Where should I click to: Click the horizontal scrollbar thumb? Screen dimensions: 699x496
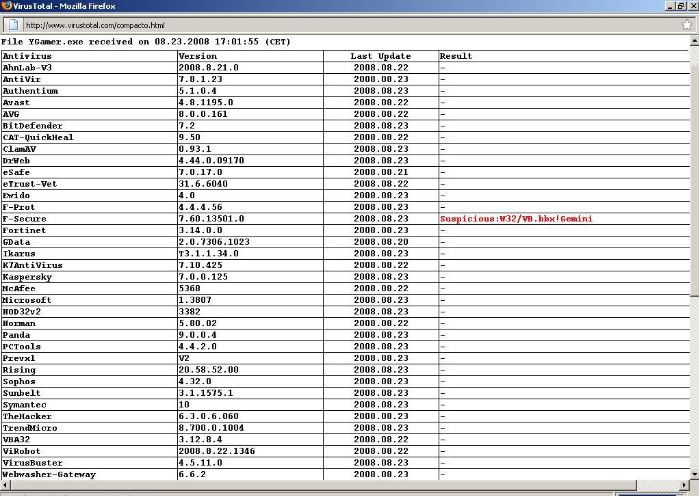[323, 485]
